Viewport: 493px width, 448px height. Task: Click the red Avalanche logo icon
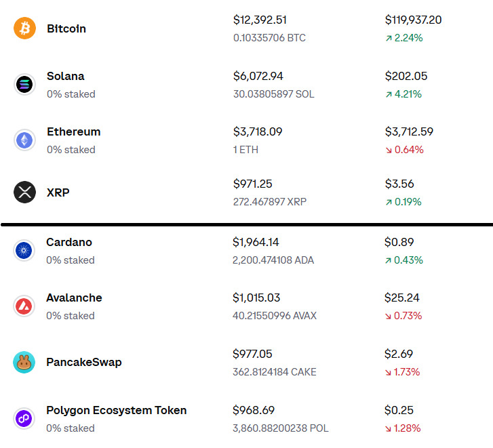tap(24, 306)
